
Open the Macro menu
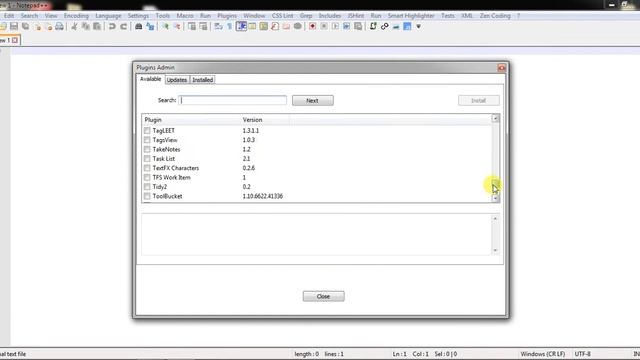point(185,16)
